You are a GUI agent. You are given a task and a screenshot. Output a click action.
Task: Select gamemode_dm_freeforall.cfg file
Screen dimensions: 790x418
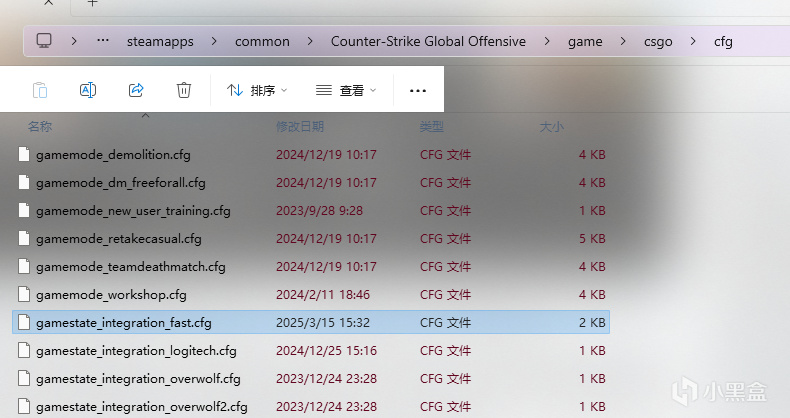[311, 182]
